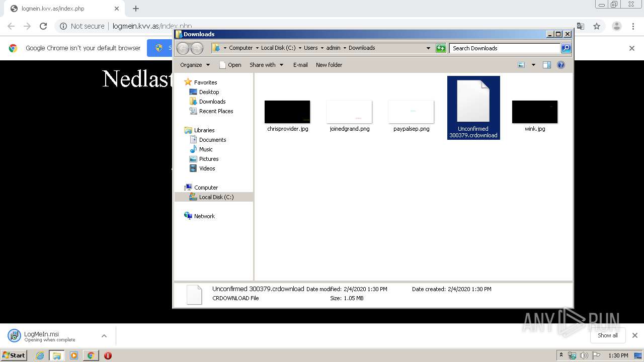
Task: Click Local Disk (C:) in breadcrumb path
Action: [278, 48]
